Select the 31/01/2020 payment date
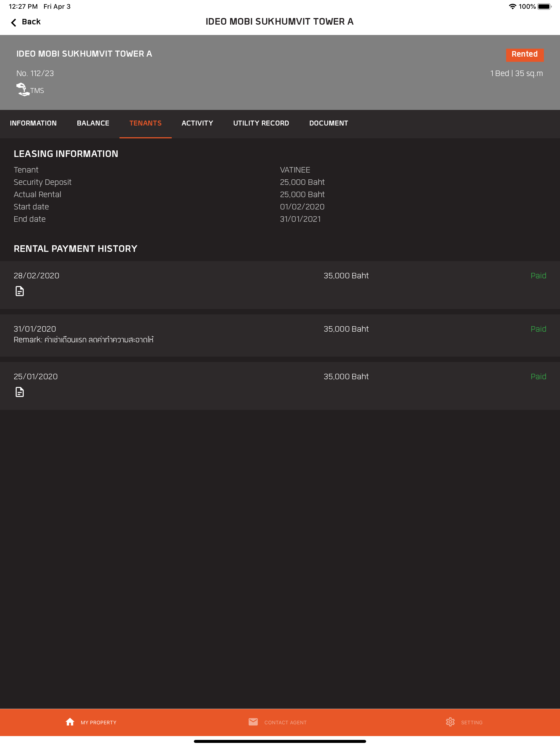 (x=35, y=329)
